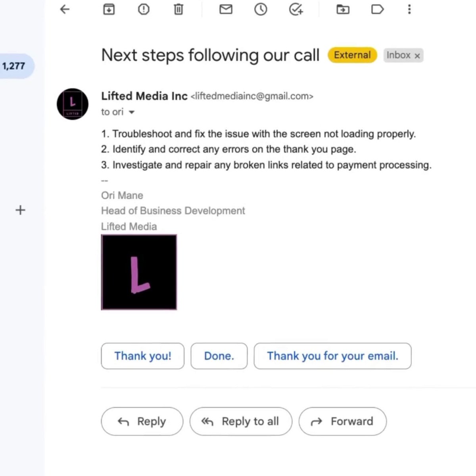Remove the Inbox label with x
The width and height of the screenshot is (476, 476).
[417, 56]
